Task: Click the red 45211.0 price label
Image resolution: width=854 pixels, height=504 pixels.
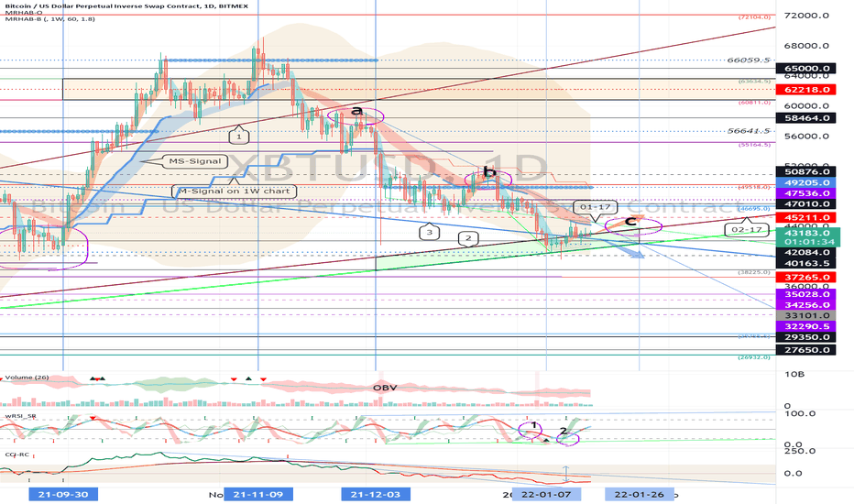Action: coord(807,217)
